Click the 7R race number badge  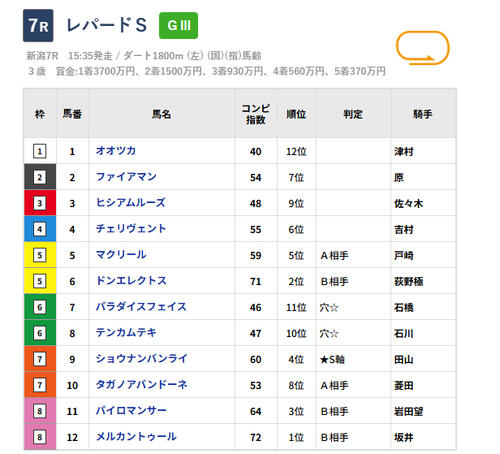point(38,26)
